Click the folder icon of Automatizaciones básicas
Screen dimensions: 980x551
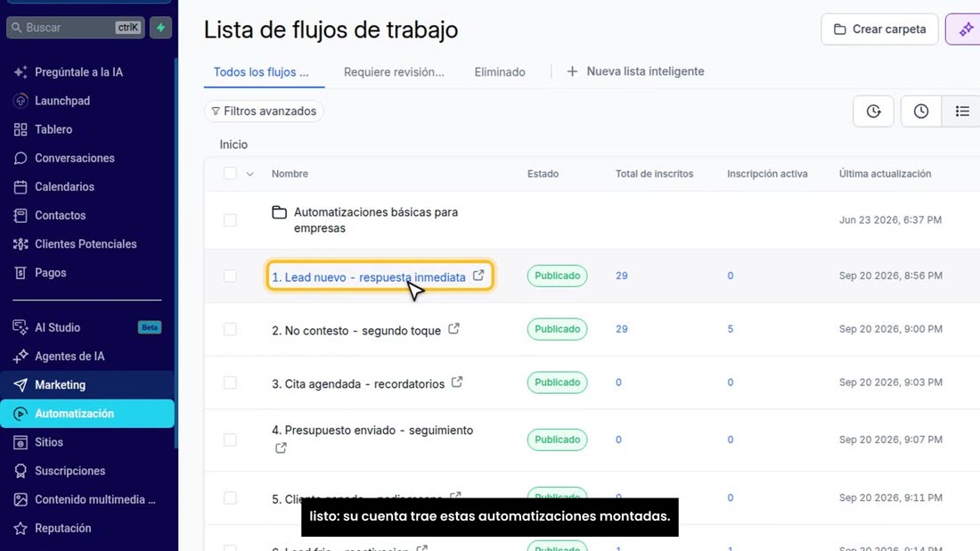280,213
